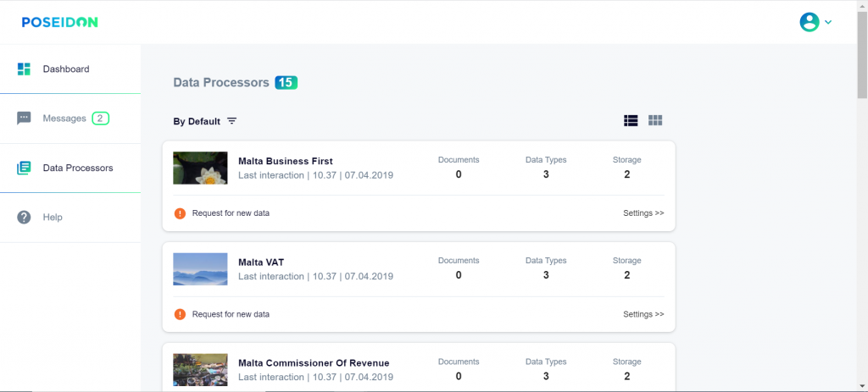Click Malta Business First Storage value
The height and width of the screenshot is (392, 868).
[x=627, y=174]
